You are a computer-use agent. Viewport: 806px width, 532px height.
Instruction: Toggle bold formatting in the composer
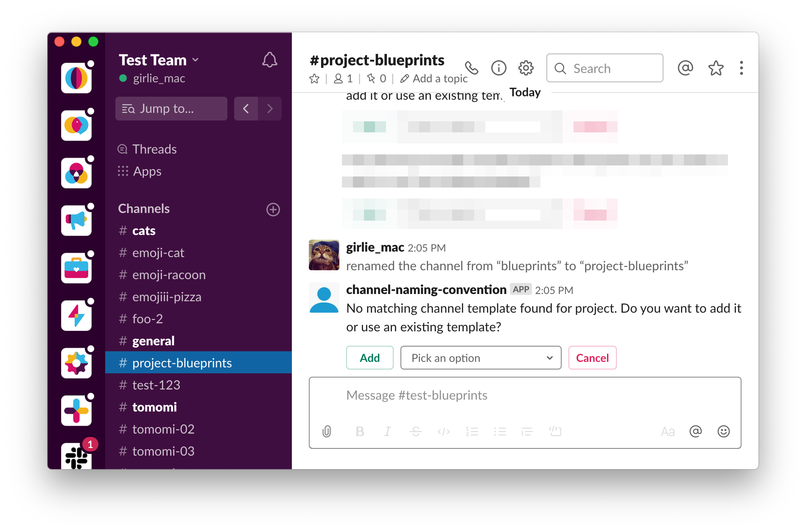point(359,431)
